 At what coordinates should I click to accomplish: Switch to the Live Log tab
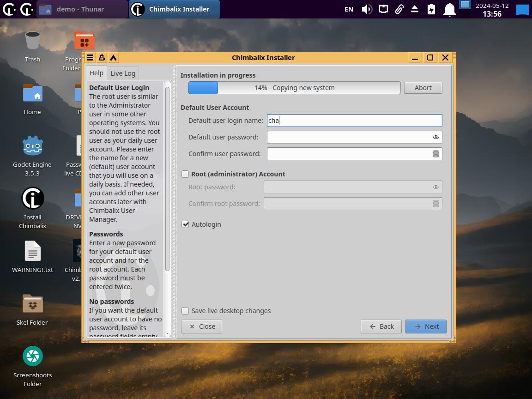click(x=123, y=73)
